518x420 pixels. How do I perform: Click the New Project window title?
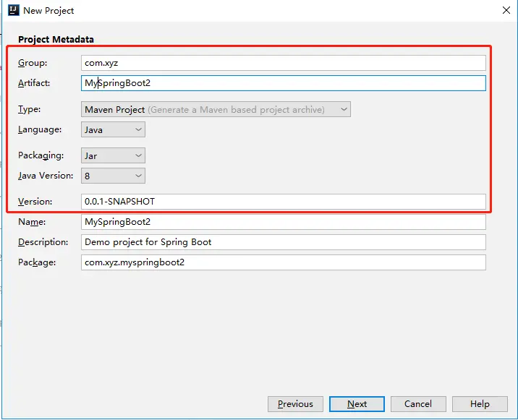click(48, 11)
